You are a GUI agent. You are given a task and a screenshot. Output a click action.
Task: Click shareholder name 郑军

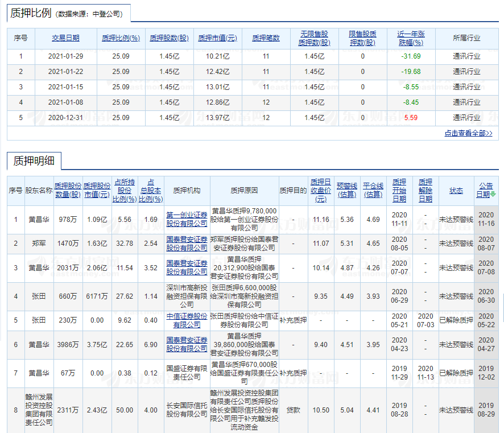39,244
